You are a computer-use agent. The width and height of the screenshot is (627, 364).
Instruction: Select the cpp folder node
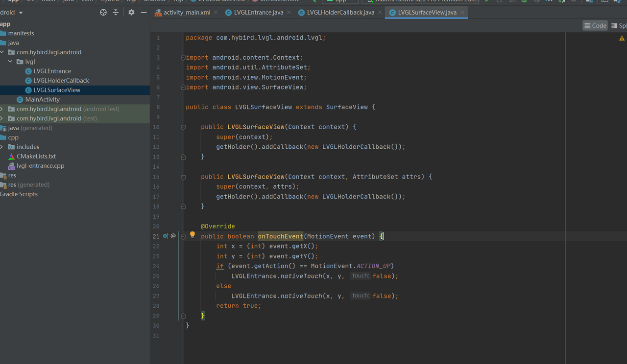coord(13,137)
